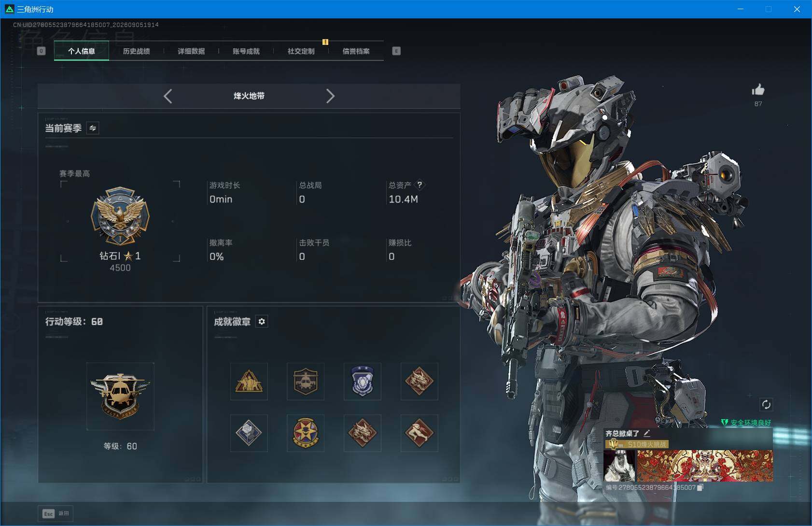This screenshot has height=526, width=812.
Task: Select the silver-blue rose diamond badge
Action: [249, 433]
